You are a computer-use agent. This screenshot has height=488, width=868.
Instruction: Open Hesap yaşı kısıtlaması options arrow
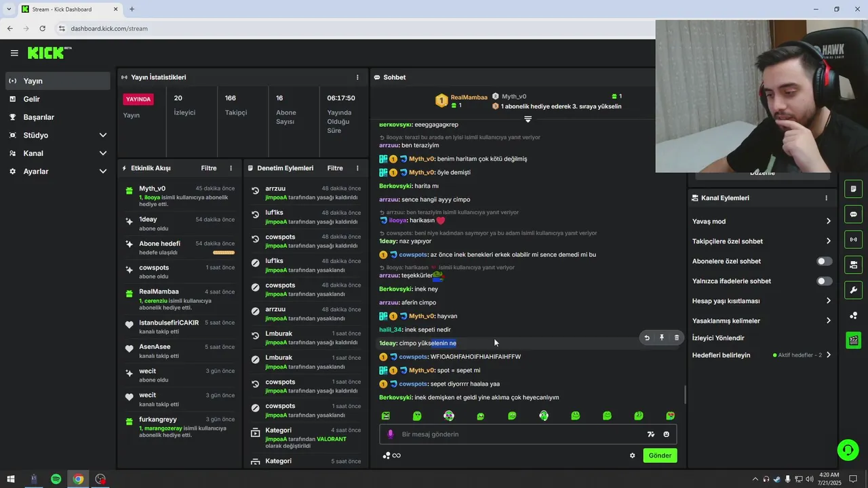click(x=828, y=301)
